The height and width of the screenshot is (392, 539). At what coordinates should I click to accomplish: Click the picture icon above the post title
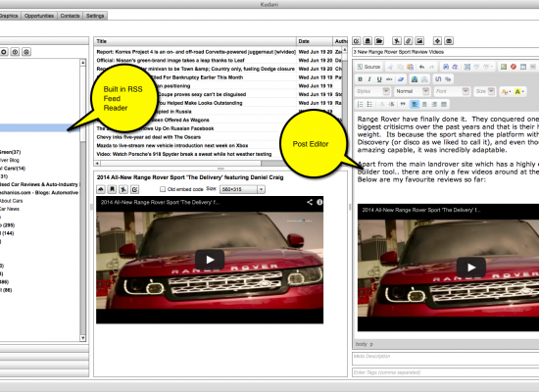[x=419, y=41]
